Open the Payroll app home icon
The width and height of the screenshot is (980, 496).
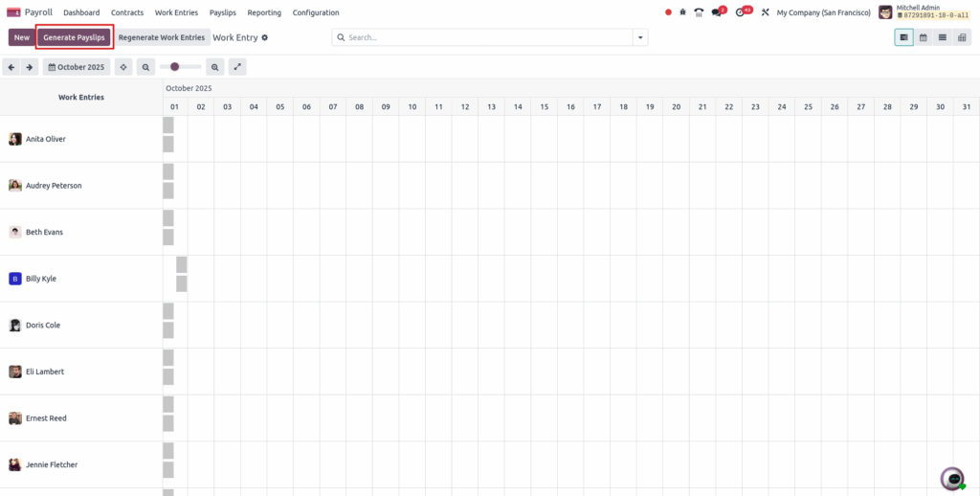click(13, 12)
